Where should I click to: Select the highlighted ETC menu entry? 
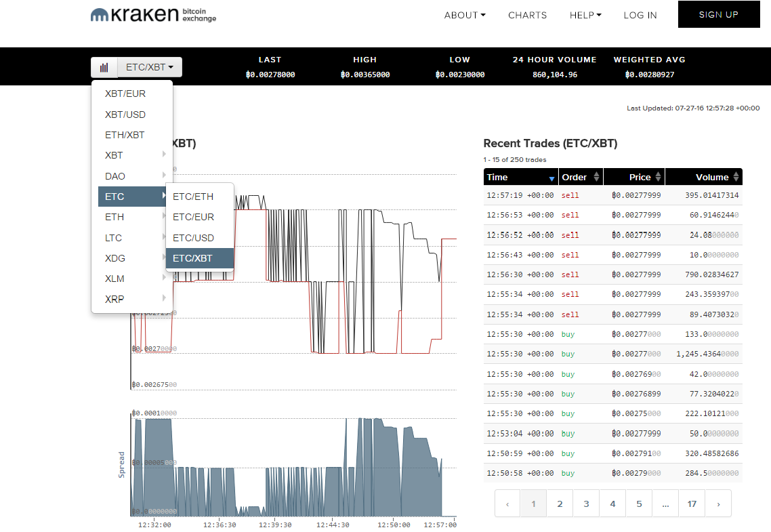tap(132, 197)
